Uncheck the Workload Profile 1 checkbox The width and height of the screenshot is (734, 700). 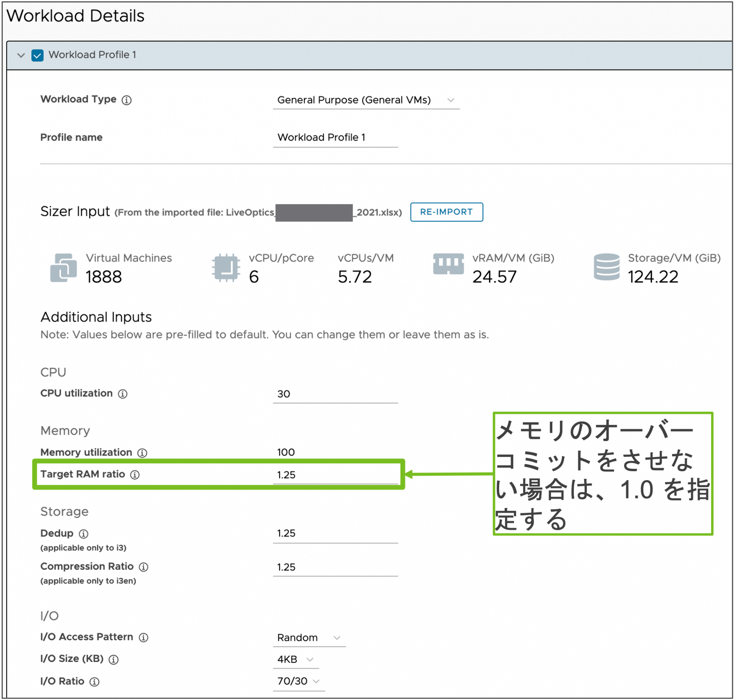[37, 55]
